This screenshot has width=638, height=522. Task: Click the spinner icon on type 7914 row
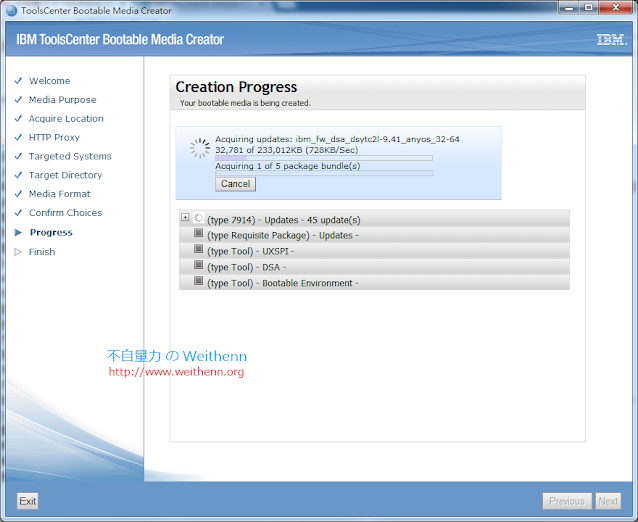(198, 218)
